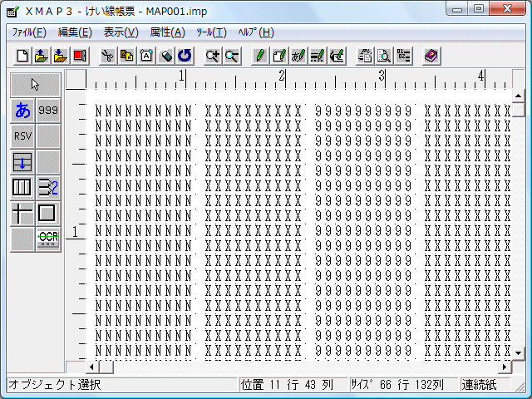Click the open file folder icon
This screenshot has height=399, width=532.
click(x=42, y=56)
